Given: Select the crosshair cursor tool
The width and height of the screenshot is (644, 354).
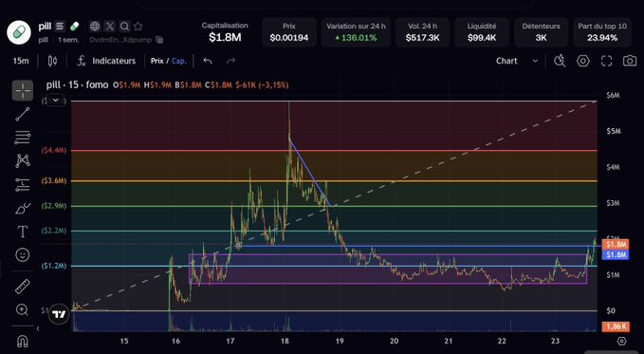Looking at the screenshot, I should pyautogui.click(x=23, y=90).
